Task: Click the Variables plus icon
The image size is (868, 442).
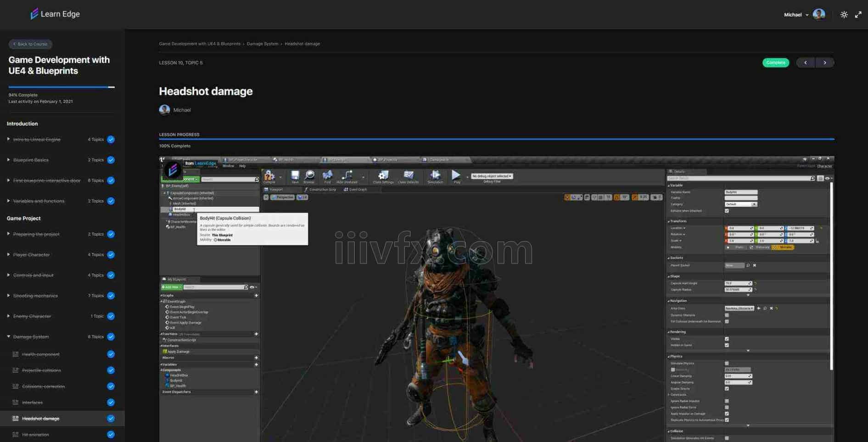Action: point(256,365)
